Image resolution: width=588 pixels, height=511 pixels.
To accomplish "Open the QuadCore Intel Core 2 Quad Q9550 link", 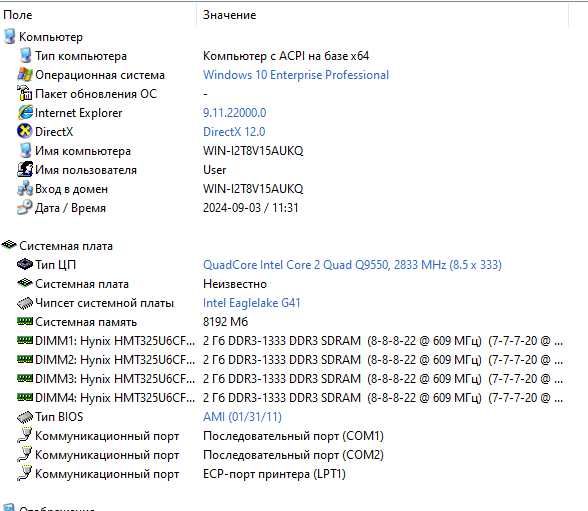I will tap(352, 265).
